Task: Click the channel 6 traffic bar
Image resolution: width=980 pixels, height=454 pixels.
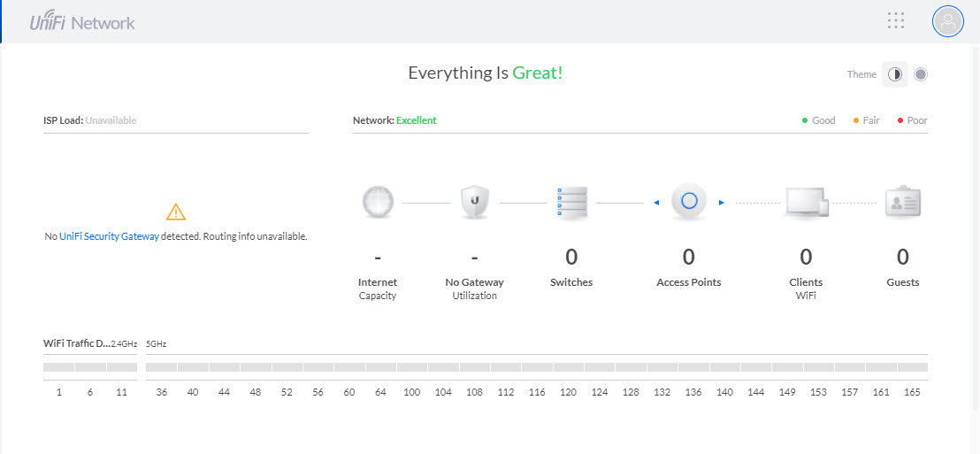Action: (x=90, y=367)
